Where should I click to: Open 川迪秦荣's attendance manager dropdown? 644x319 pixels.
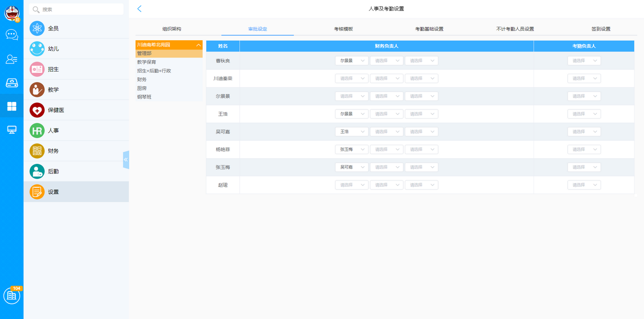pyautogui.click(x=584, y=78)
